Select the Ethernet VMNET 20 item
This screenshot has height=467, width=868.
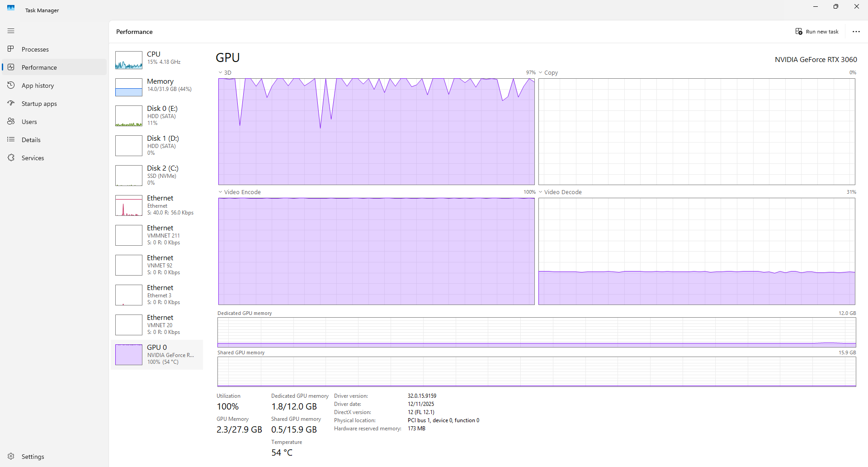point(157,325)
